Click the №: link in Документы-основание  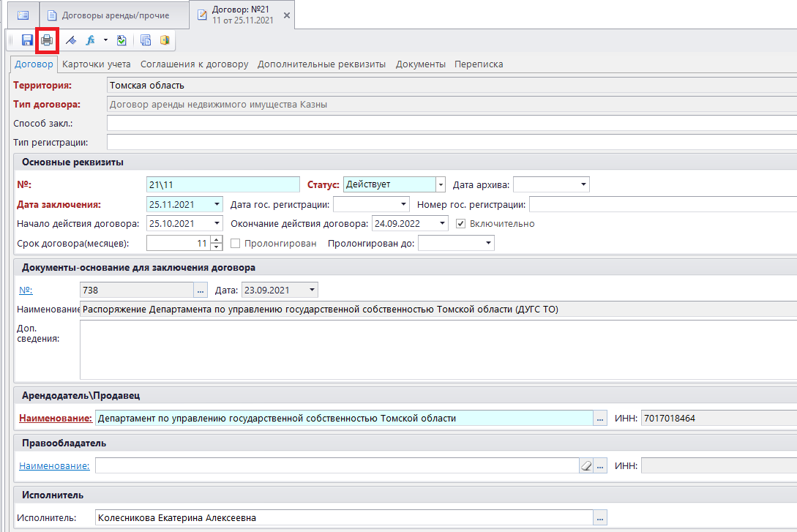[26, 290]
